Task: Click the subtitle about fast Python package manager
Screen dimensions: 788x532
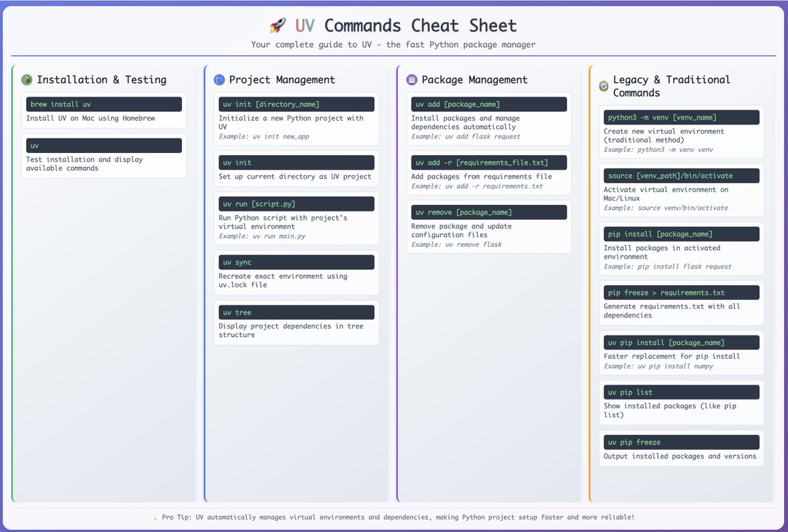Action: tap(393, 45)
